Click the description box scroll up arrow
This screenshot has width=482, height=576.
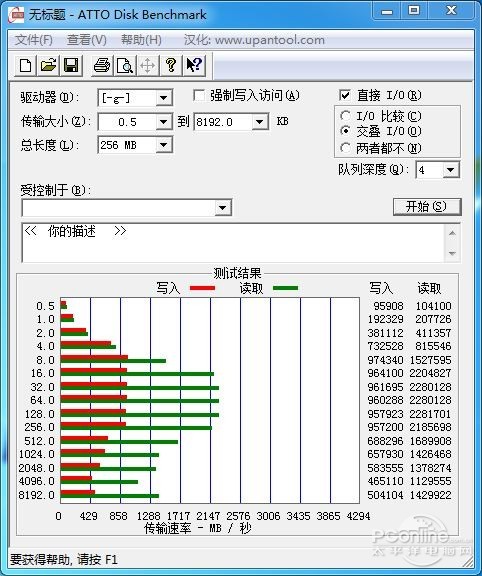[x=452, y=233]
